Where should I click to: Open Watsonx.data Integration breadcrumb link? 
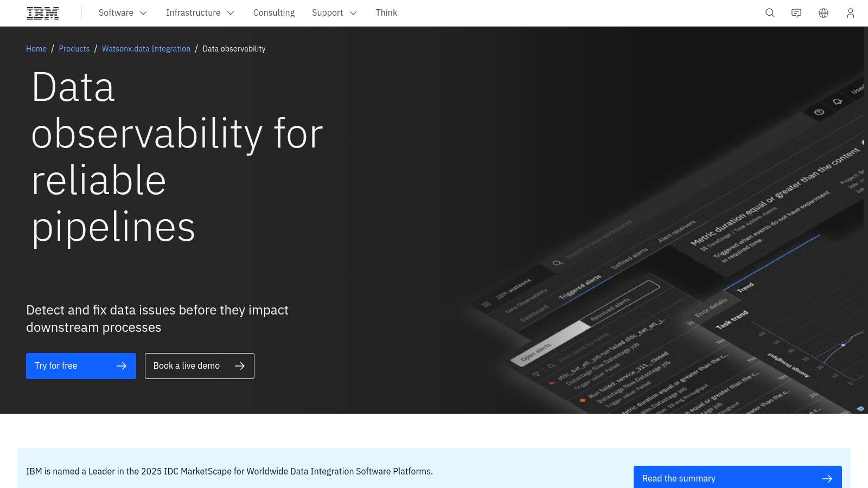pyautogui.click(x=146, y=49)
